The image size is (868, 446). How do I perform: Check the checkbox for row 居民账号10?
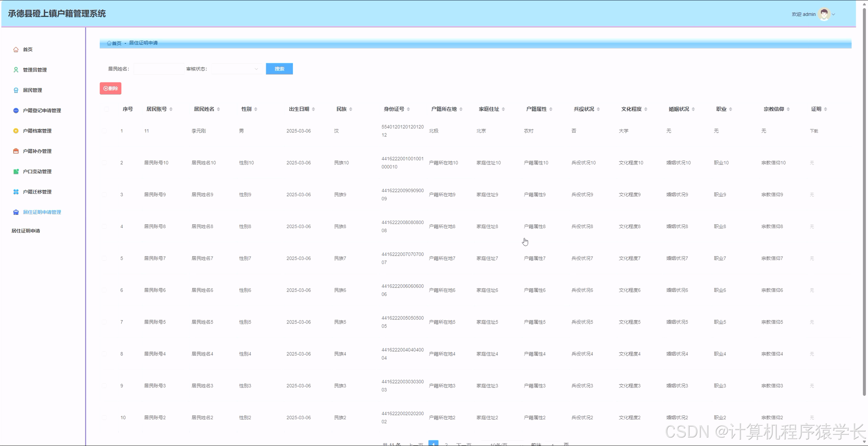coord(104,163)
